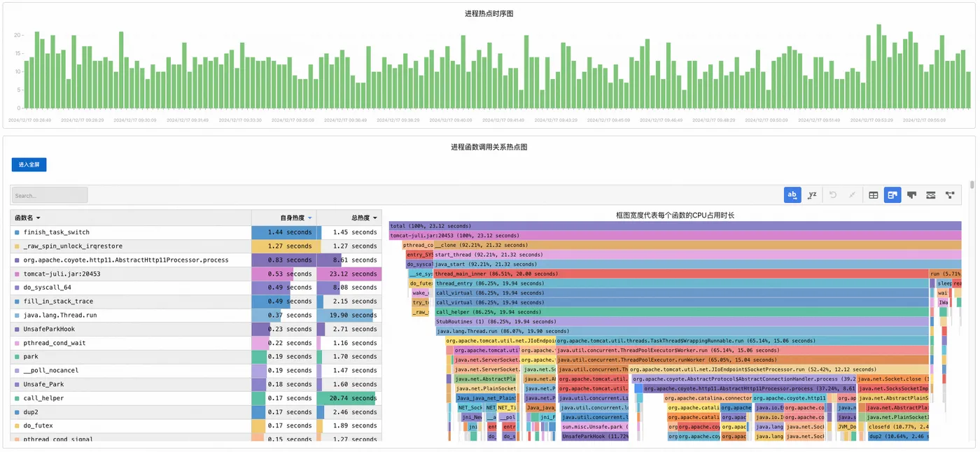This screenshot has width=980, height=452.
Task: Click the collapse focus arrows icon
Action: 852,195
